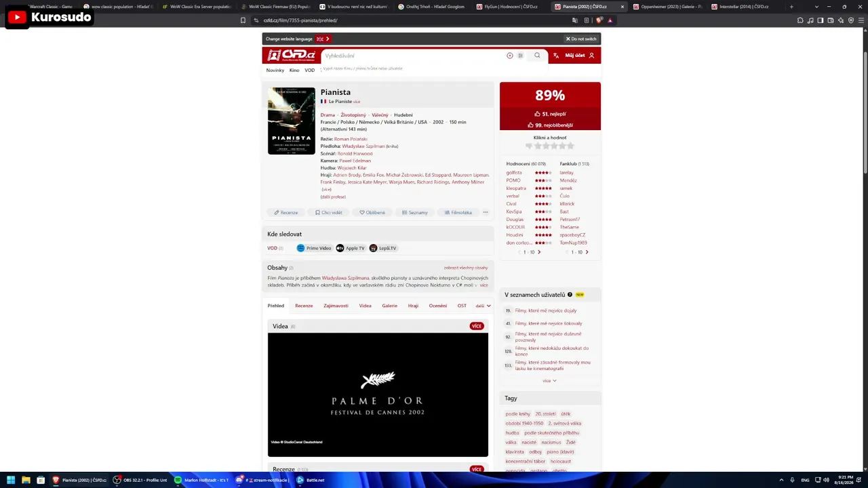The image size is (868, 488).
Task: Add the film to Filmotéka
Action: pos(458,212)
